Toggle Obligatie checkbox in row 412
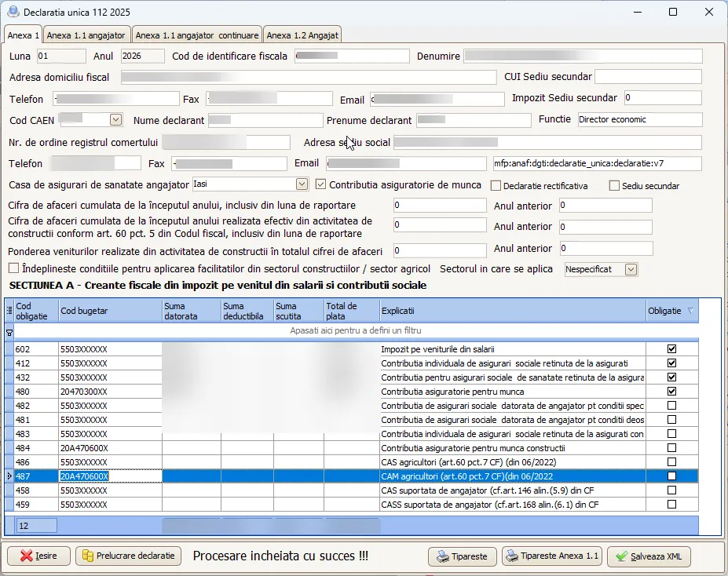Viewport: 728px width, 576px height. (x=671, y=363)
